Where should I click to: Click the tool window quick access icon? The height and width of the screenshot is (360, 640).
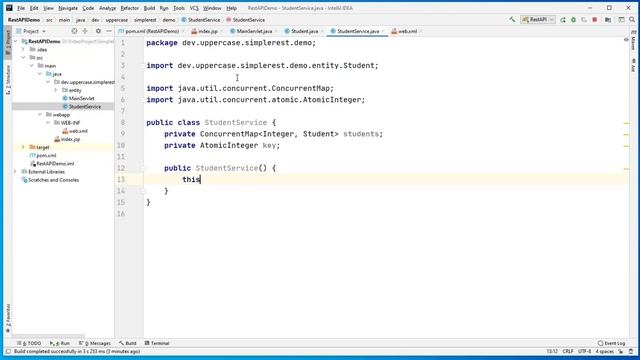click(x=8, y=351)
